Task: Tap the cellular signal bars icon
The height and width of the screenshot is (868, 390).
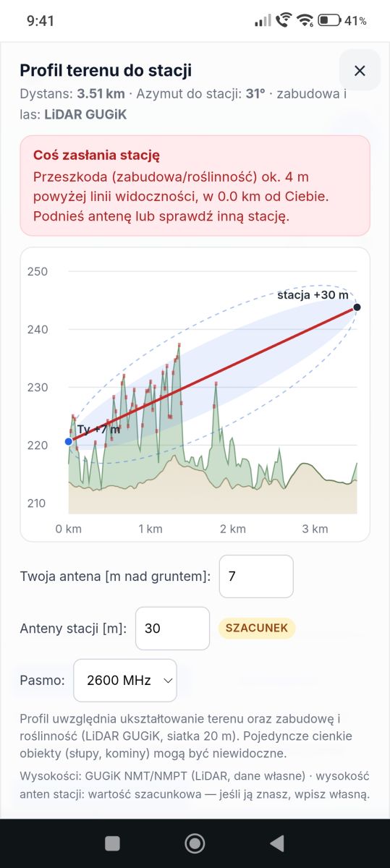Action: 263,20
